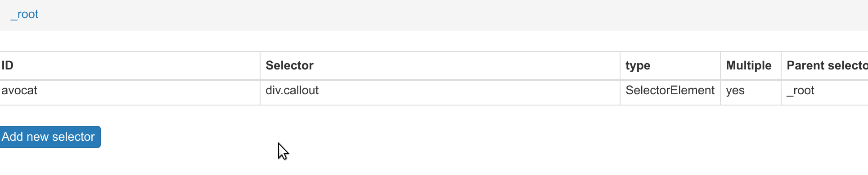Viewport: 868px width, 175px height.
Task: Click the ID column header
Action: (8, 65)
